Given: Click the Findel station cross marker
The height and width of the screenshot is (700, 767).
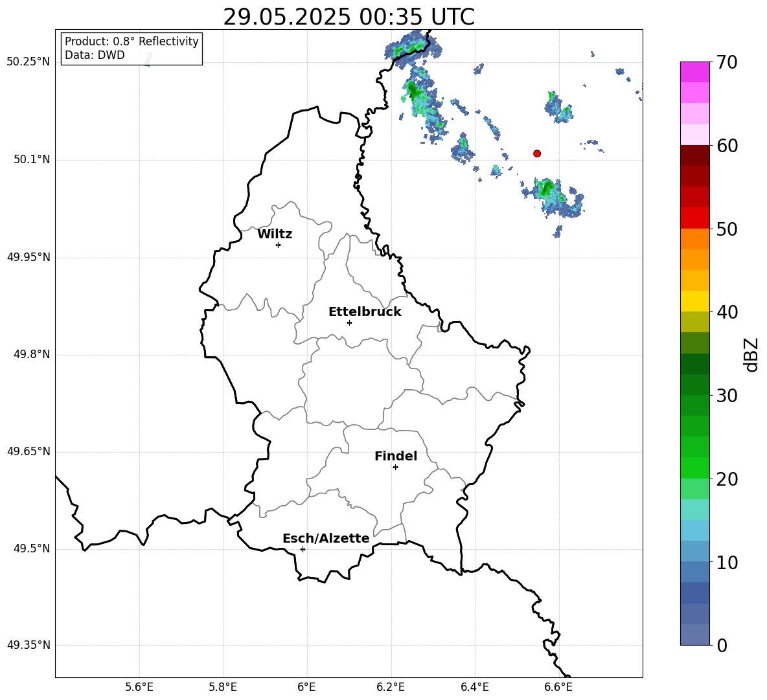Looking at the screenshot, I should pyautogui.click(x=395, y=468).
